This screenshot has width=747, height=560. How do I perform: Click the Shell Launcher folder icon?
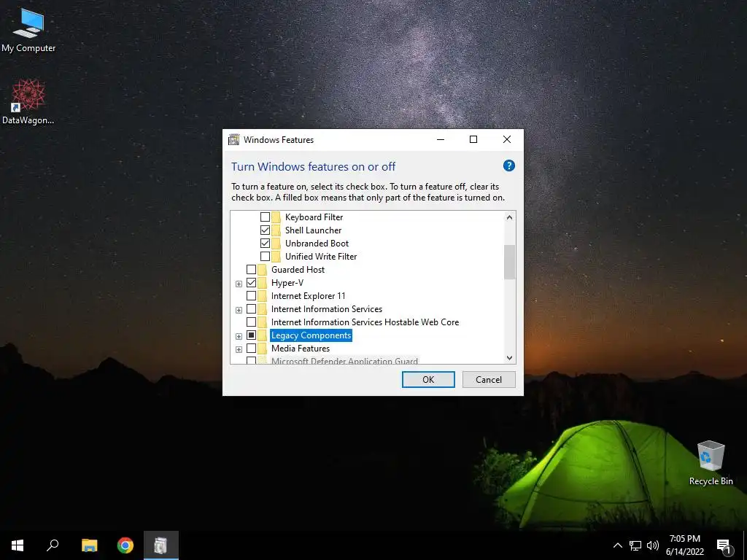pos(276,230)
